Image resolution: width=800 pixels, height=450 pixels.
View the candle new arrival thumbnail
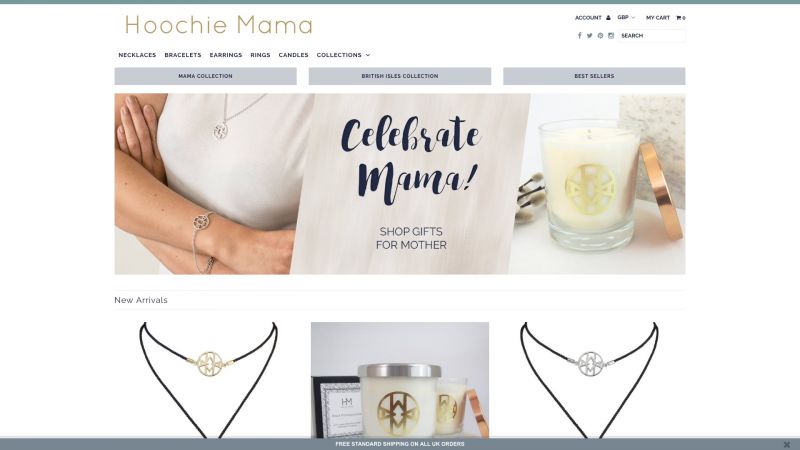click(x=400, y=380)
